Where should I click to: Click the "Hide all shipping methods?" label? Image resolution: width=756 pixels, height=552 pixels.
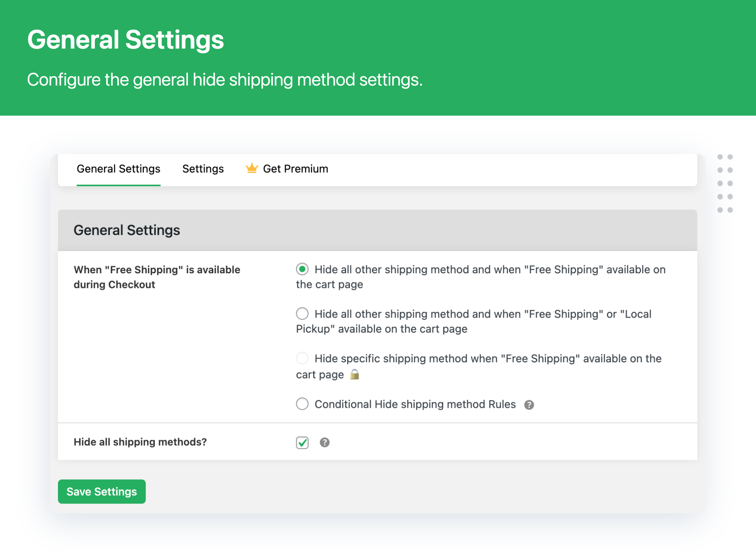[140, 442]
